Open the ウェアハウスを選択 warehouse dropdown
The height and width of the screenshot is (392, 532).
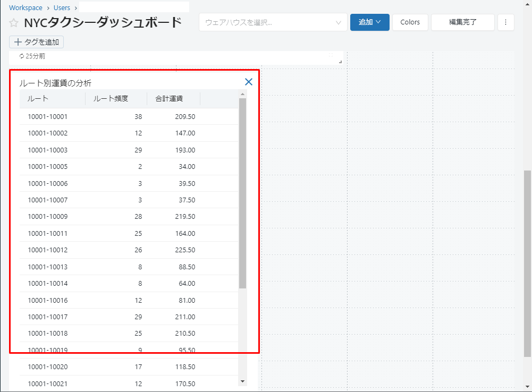point(273,22)
